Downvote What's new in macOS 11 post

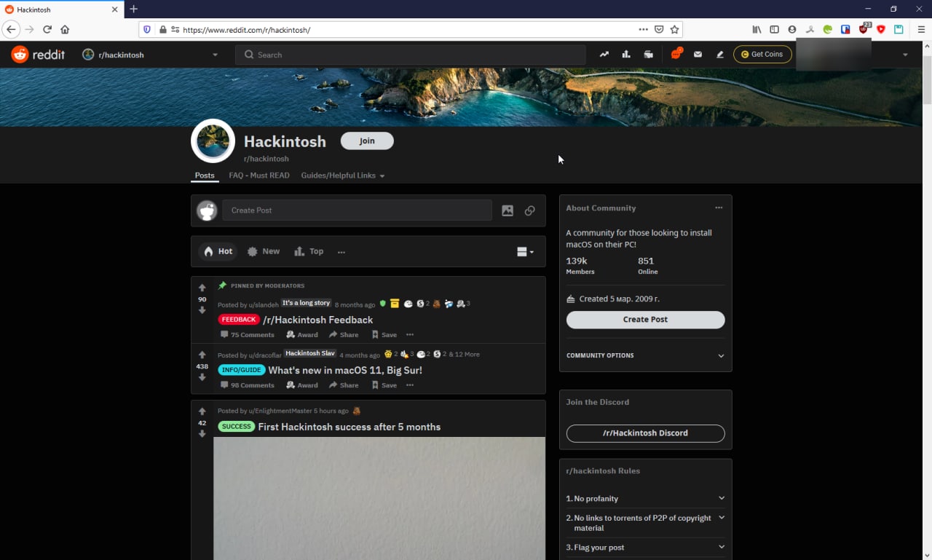pos(202,377)
